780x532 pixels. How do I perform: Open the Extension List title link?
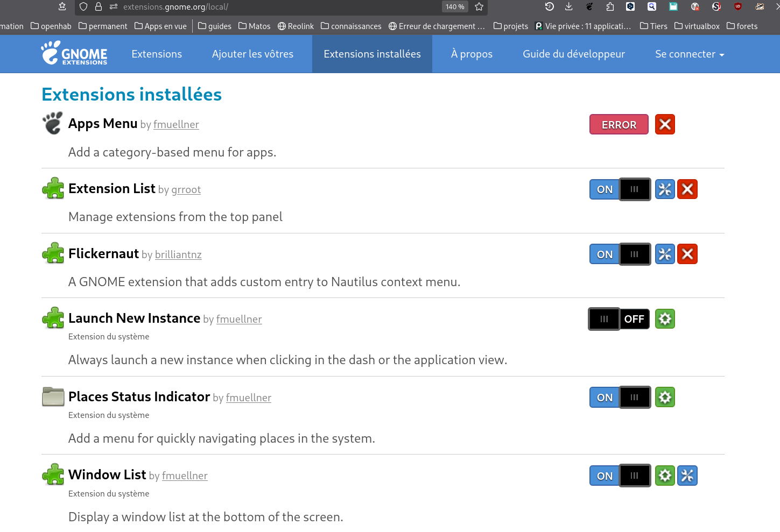pyautogui.click(x=112, y=188)
